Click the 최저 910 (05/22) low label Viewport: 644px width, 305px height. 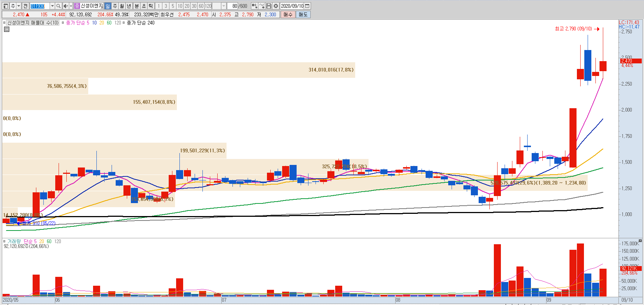click(x=38, y=223)
